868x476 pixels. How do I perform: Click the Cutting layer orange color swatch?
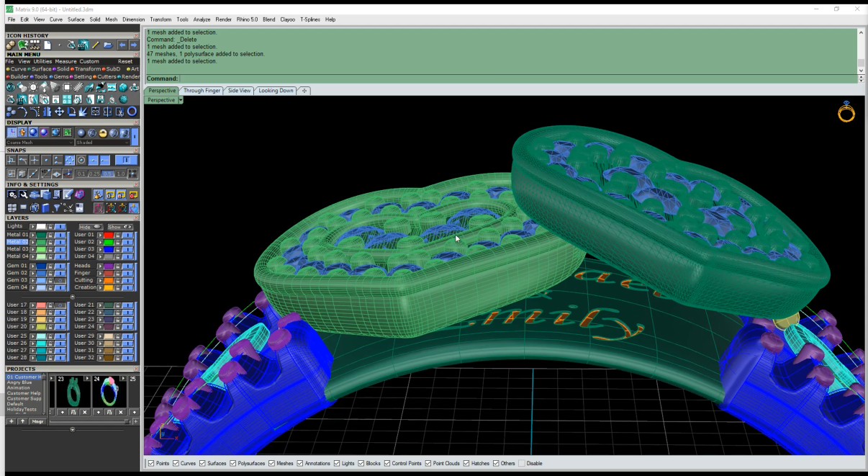coord(109,280)
